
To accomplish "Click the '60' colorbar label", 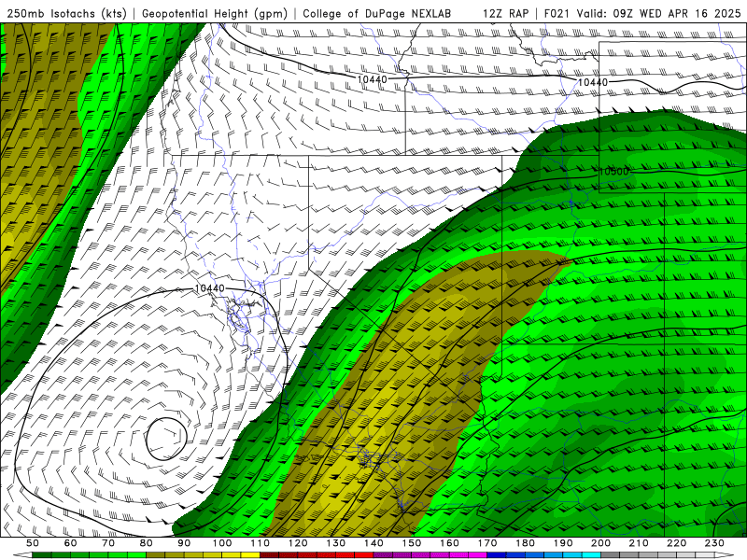I will tap(71, 543).
